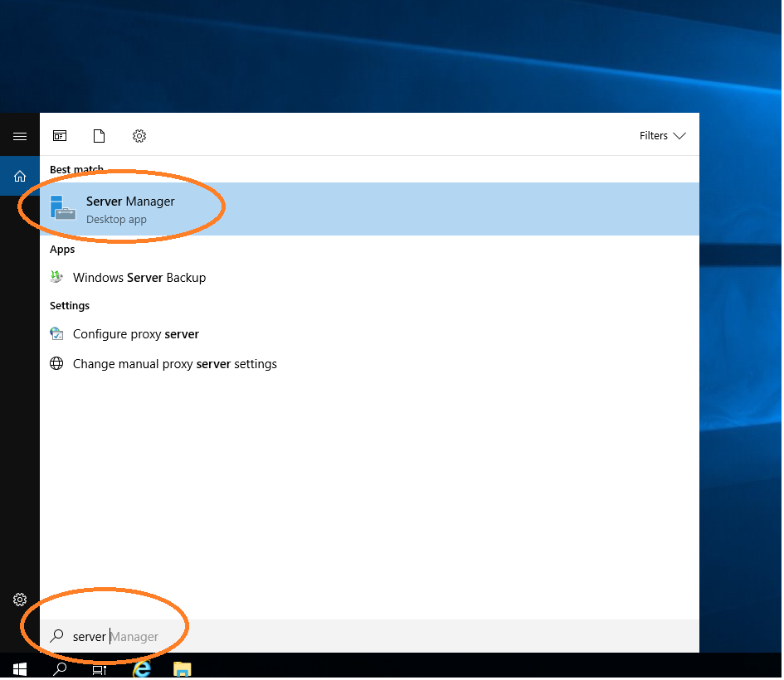Open the Filters dropdown

[662, 136]
